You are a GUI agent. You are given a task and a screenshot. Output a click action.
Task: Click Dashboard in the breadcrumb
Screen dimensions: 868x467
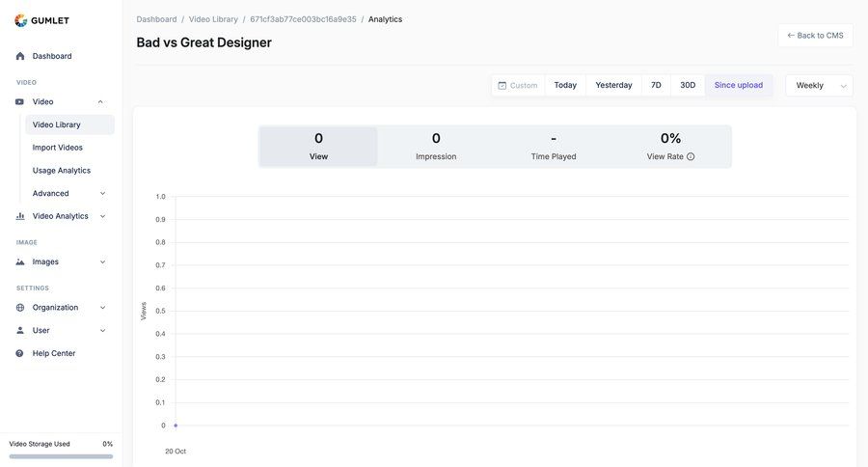[156, 19]
